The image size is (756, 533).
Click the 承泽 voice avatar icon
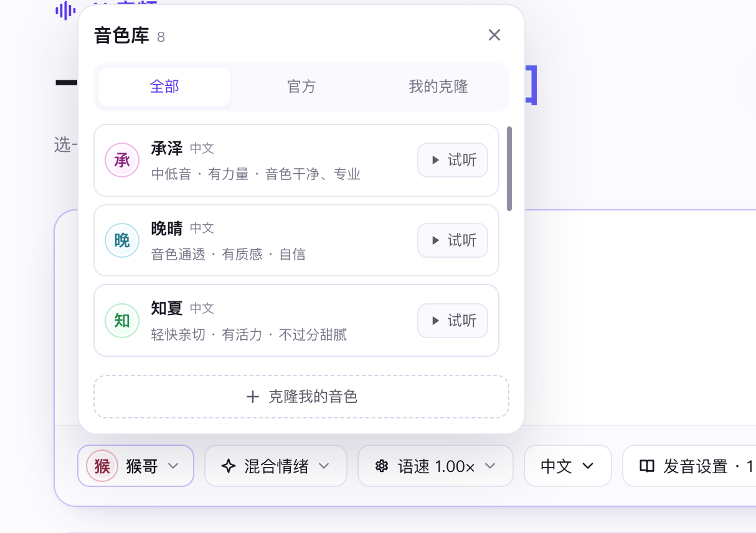point(122,160)
